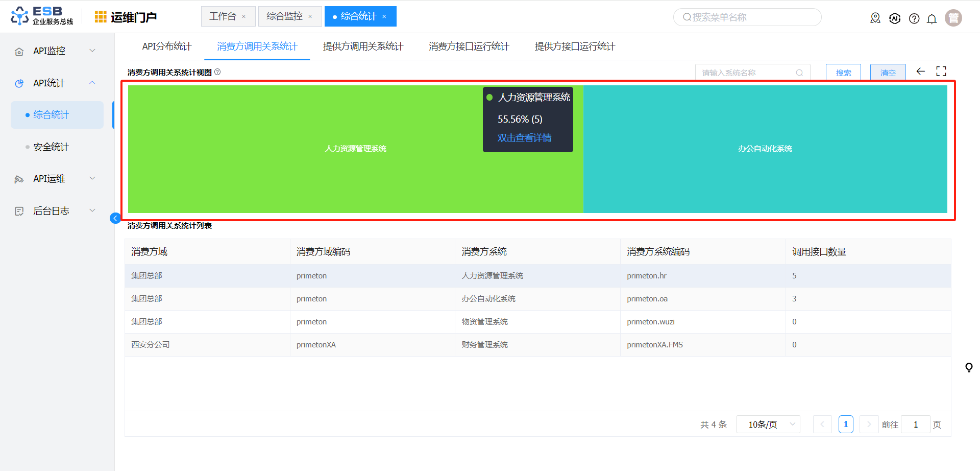This screenshot has width=980, height=471.
Task: Switch to 提供方调用关系统计 tab
Action: [363, 46]
